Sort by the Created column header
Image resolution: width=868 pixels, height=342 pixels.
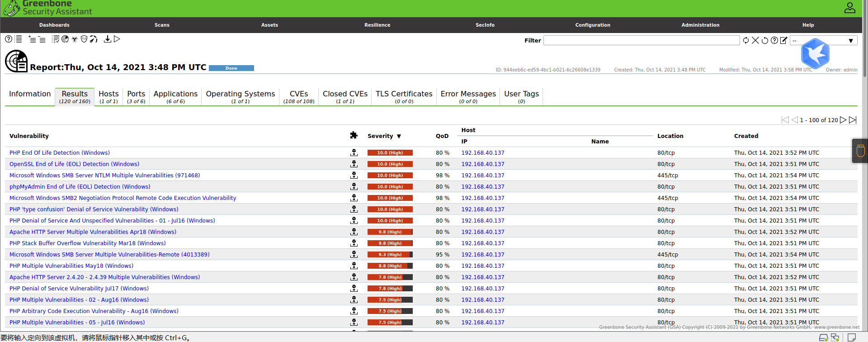click(x=746, y=136)
